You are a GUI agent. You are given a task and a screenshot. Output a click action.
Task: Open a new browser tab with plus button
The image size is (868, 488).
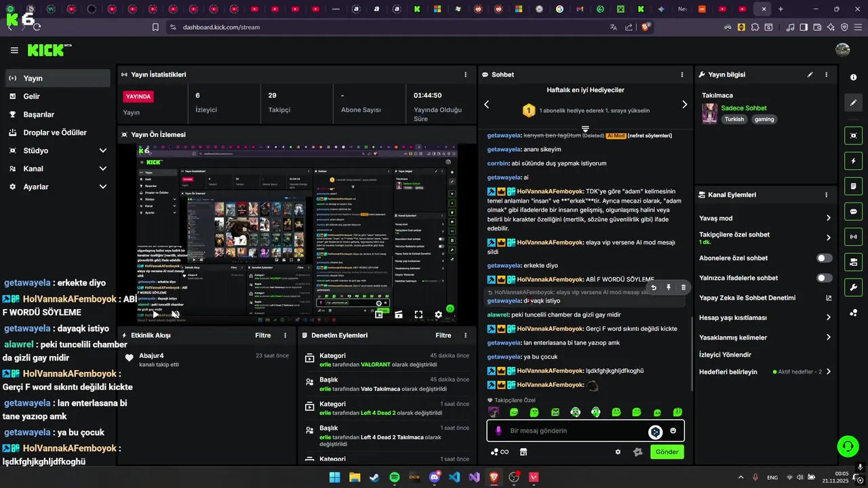[x=781, y=9]
